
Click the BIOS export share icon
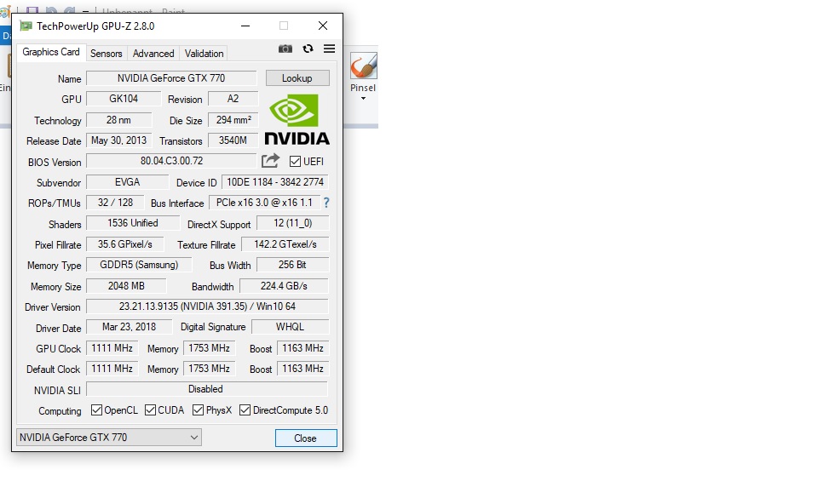coord(270,161)
